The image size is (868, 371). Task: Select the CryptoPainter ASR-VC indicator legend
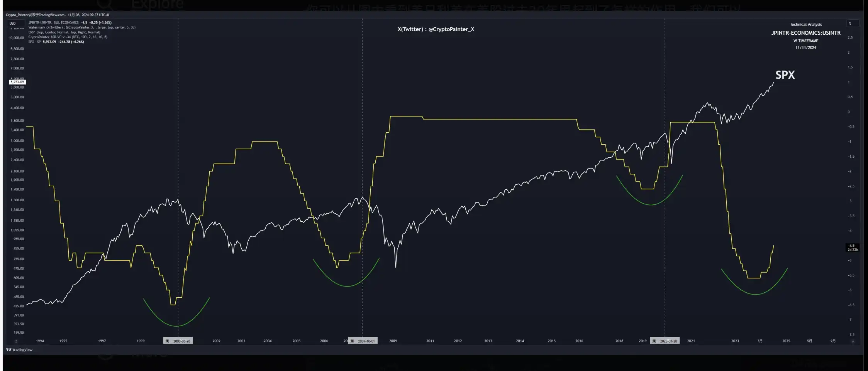pos(68,37)
